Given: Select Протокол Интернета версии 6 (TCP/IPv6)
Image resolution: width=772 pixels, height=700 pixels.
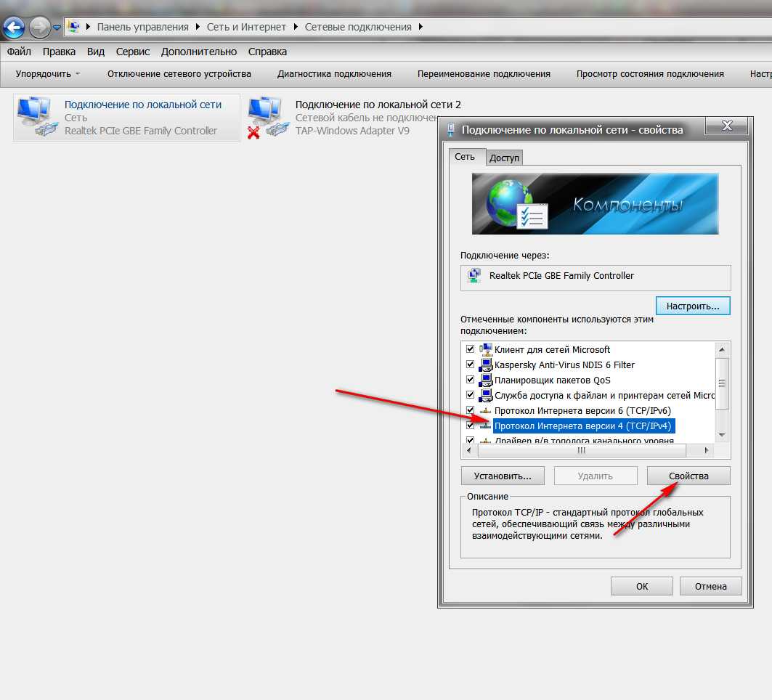Looking at the screenshot, I should pos(582,410).
